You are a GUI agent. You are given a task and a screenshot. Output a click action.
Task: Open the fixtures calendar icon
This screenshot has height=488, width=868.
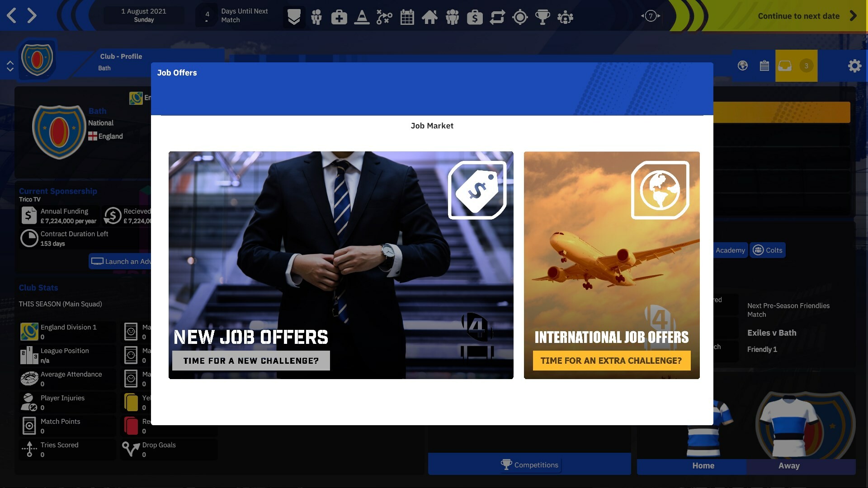pyautogui.click(x=407, y=17)
